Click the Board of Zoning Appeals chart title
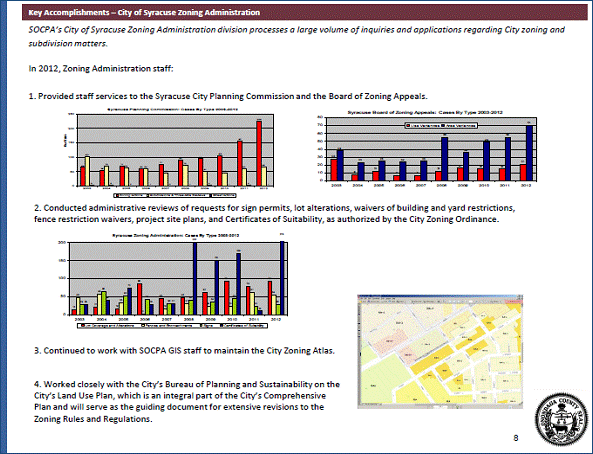Viewport: 593px width, 454px height. click(425, 112)
